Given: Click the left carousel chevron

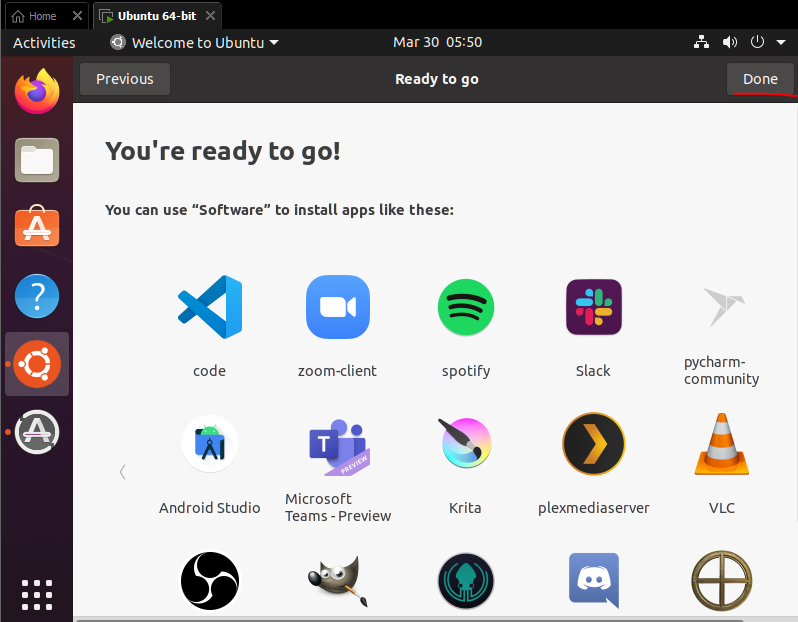Looking at the screenshot, I should [x=123, y=472].
